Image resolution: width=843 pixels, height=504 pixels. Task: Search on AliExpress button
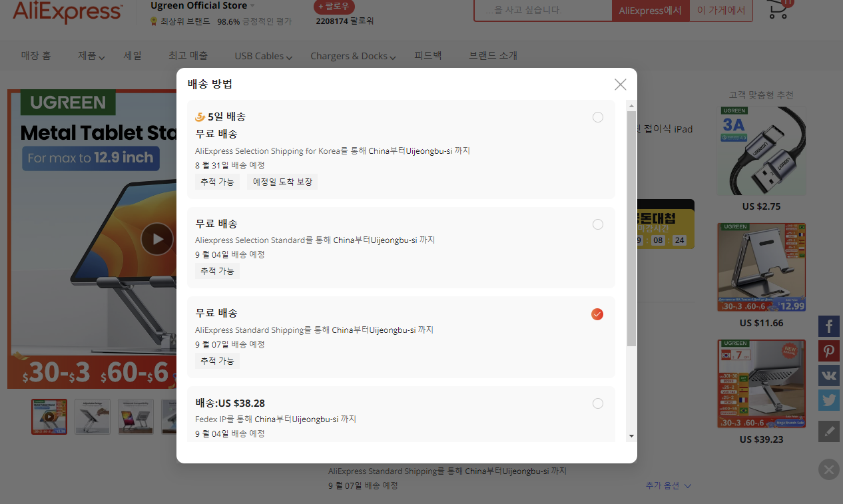coord(651,11)
